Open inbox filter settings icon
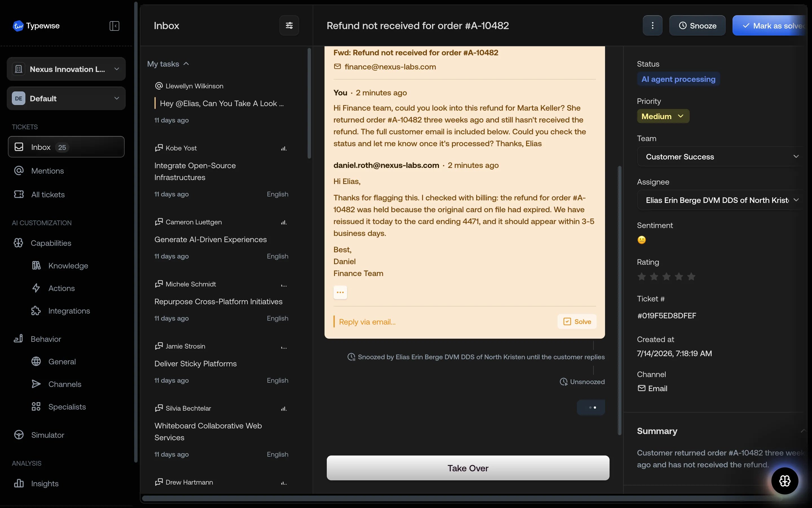The height and width of the screenshot is (508, 812). 289,25
